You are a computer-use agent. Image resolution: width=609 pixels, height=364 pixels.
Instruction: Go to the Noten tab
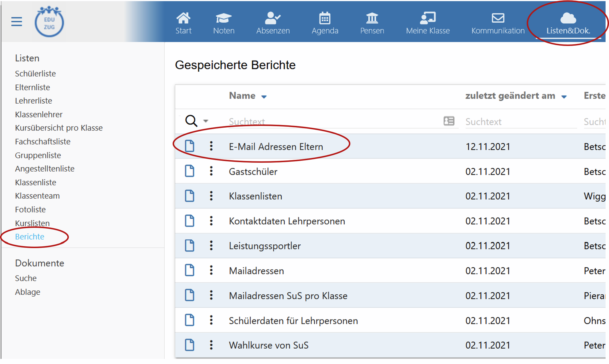(224, 23)
